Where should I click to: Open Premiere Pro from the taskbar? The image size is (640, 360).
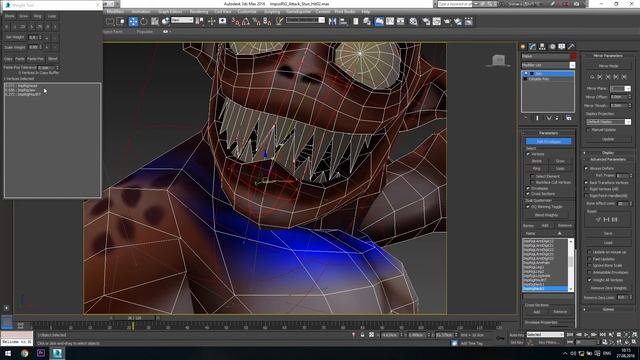41,353
